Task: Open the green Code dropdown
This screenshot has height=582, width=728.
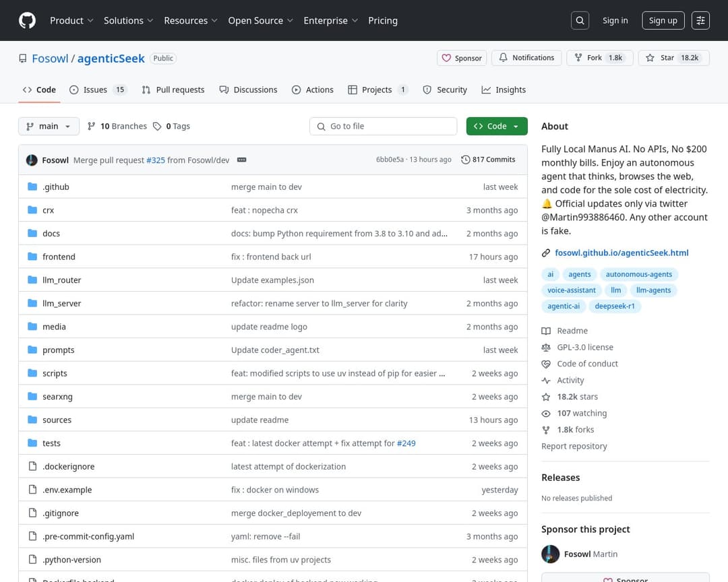Action: point(496,126)
